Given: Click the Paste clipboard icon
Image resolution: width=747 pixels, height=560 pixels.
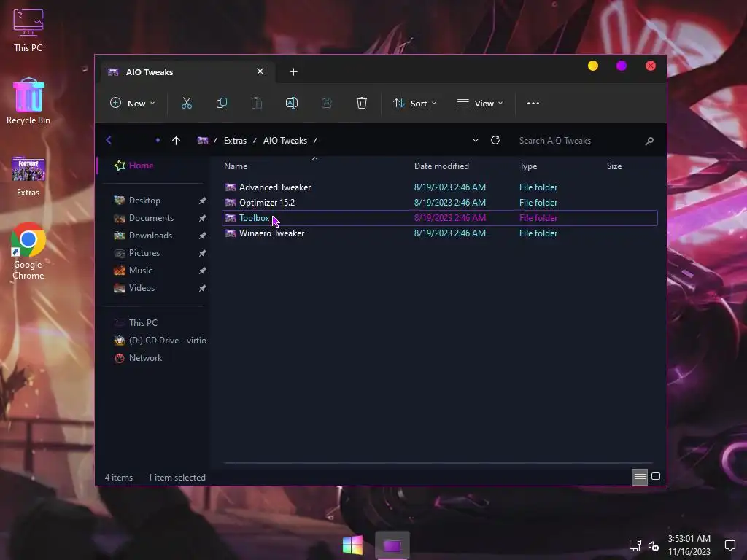Looking at the screenshot, I should click(257, 103).
